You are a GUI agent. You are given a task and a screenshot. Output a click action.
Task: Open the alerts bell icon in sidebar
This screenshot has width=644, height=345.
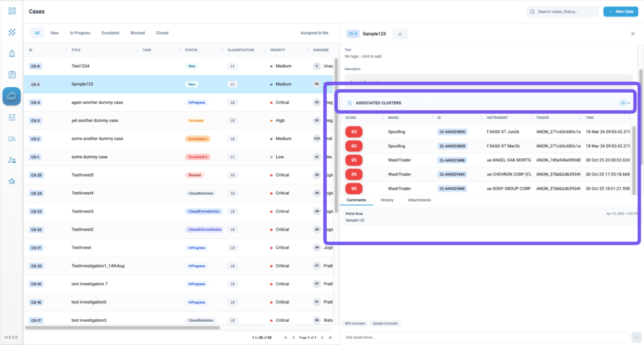pyautogui.click(x=12, y=53)
